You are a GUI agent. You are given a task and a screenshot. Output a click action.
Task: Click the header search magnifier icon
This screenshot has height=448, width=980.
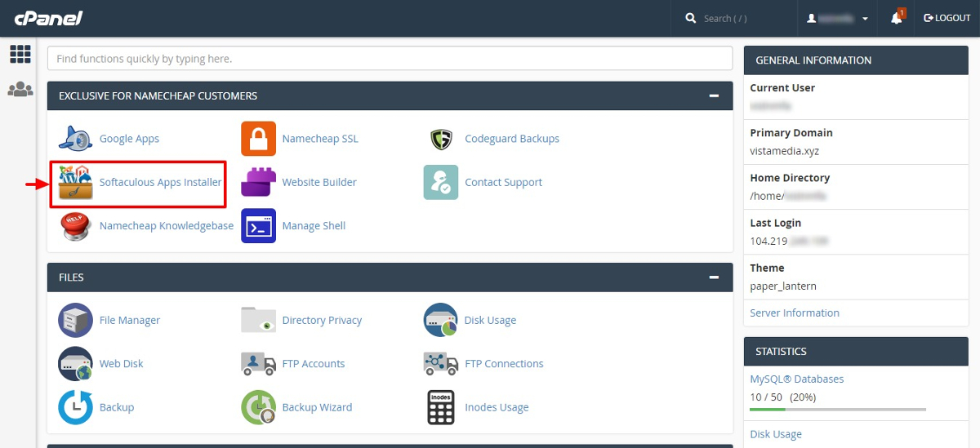point(691,18)
